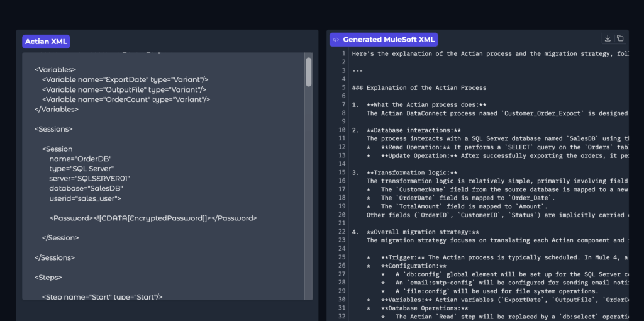Click "What the Actian process does" line
Screen dimensions: 644x321
click(419, 105)
